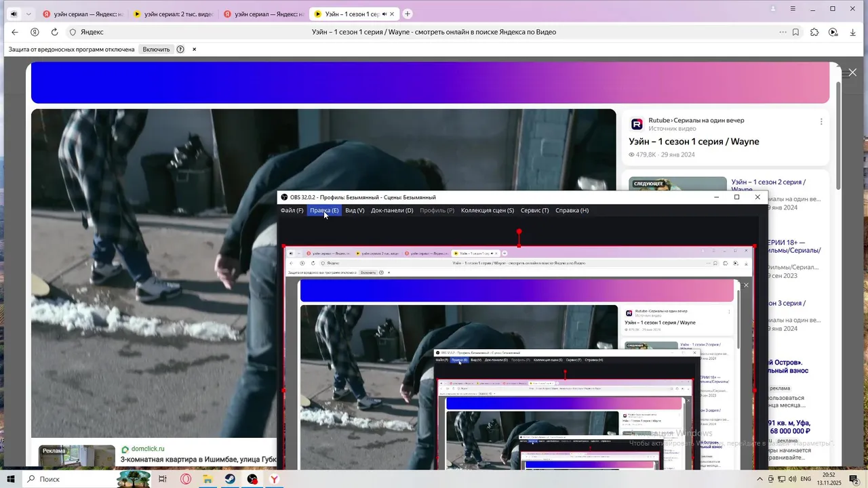Open the clock showing 20:52 13.11.2025
Image resolution: width=868 pixels, height=488 pixels.
(x=829, y=479)
